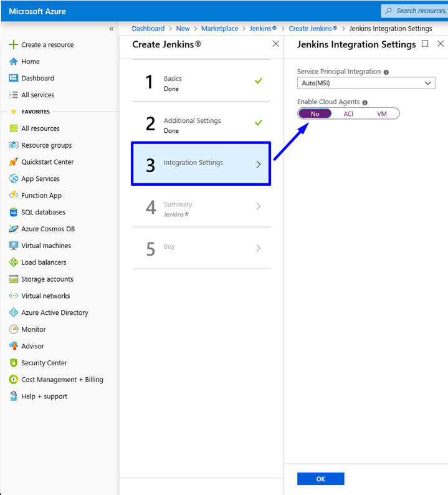Open the Virtual machines monitor icon
The width and height of the screenshot is (448, 495).
(x=13, y=245)
